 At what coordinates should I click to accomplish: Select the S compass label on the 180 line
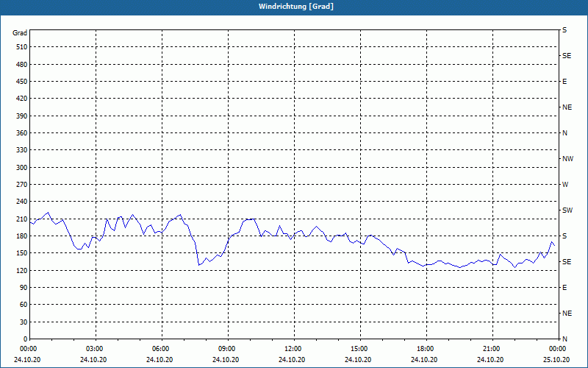[564, 236]
